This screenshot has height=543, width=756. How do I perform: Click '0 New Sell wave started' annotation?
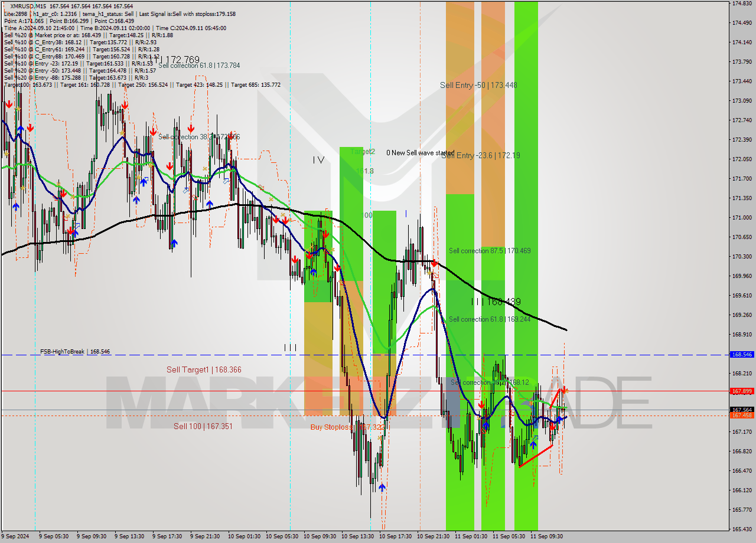click(x=421, y=153)
